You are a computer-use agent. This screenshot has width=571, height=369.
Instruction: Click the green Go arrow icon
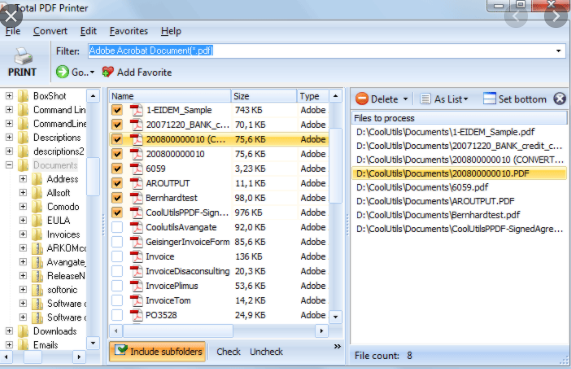tap(62, 72)
